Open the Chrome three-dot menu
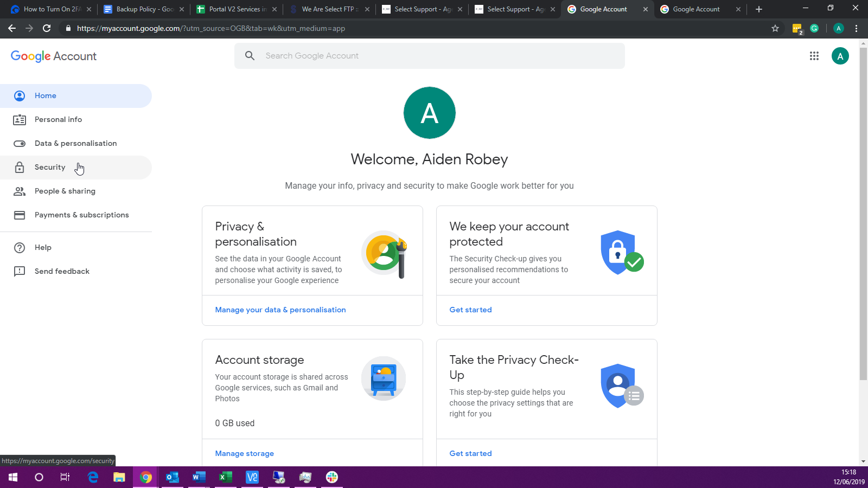The image size is (868, 488). click(x=857, y=28)
